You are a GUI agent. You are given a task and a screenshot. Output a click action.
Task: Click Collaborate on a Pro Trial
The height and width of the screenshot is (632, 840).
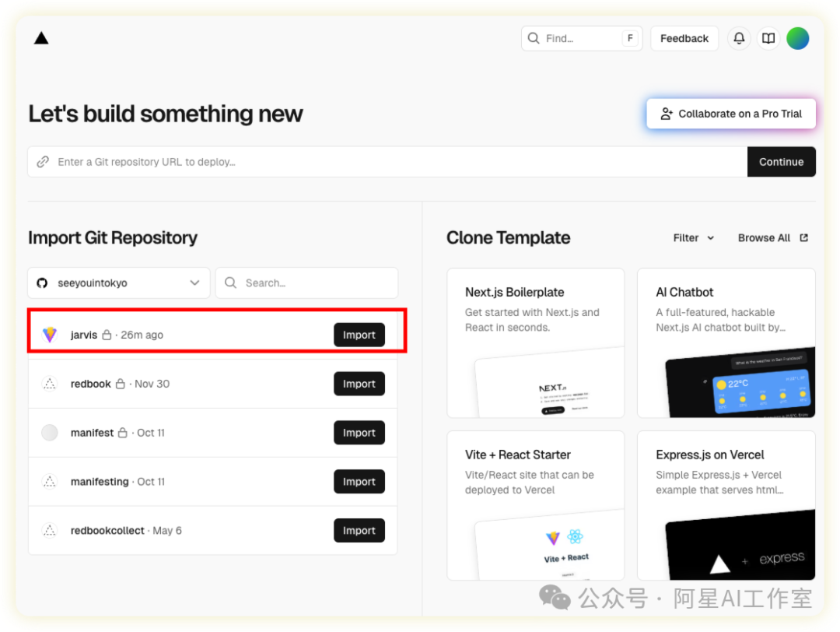730,114
